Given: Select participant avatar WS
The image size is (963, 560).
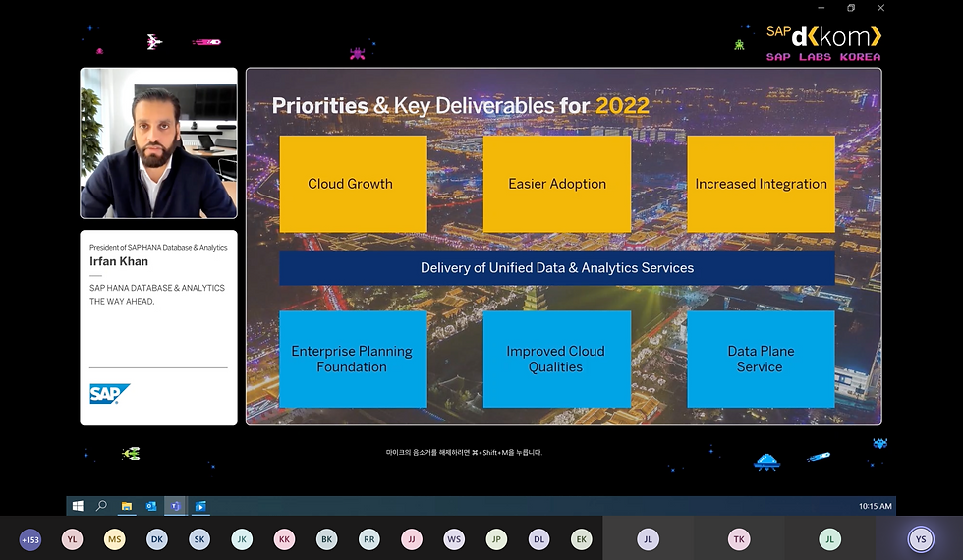Looking at the screenshot, I should point(454,539).
